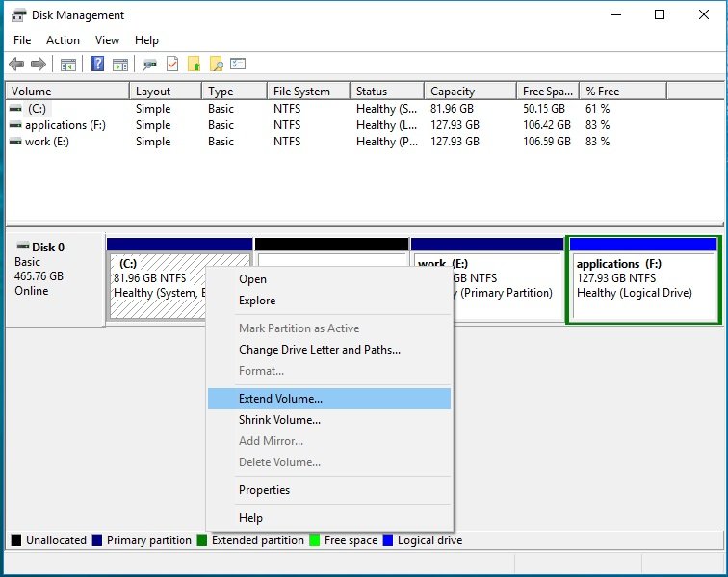Click the disk connection toolbar icon
728x577 pixels.
(x=149, y=65)
